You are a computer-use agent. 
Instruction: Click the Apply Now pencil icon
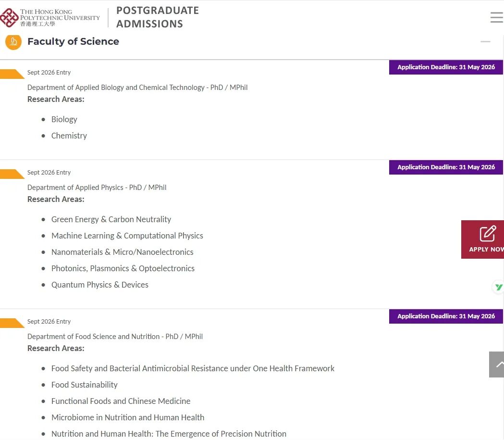pos(487,234)
